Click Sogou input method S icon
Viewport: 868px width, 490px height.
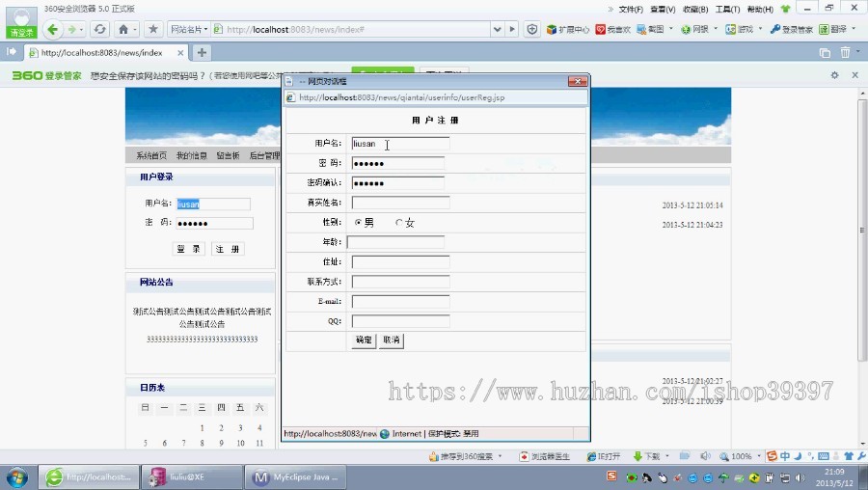772,456
